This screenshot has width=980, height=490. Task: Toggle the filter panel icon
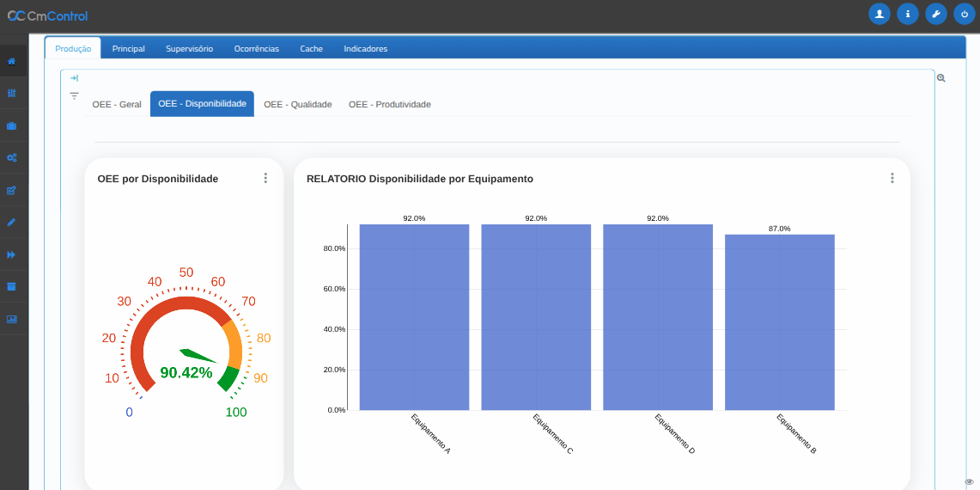pyautogui.click(x=74, y=95)
